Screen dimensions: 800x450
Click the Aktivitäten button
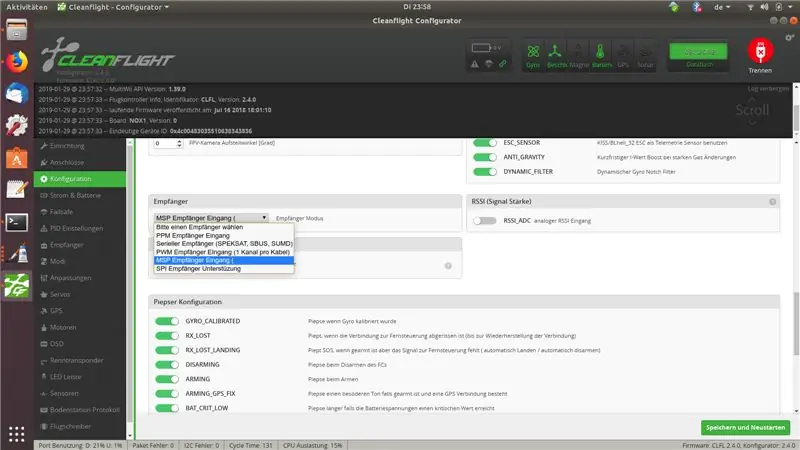(27, 7)
